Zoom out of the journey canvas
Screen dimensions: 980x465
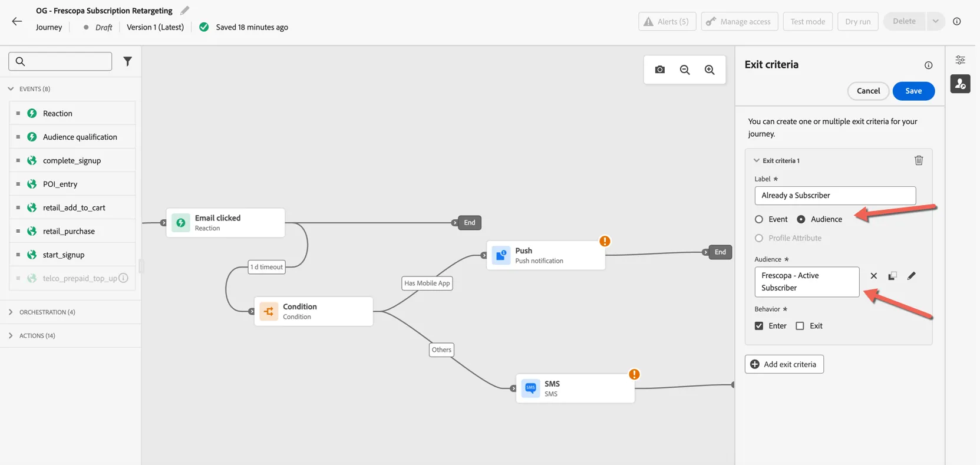tap(685, 70)
